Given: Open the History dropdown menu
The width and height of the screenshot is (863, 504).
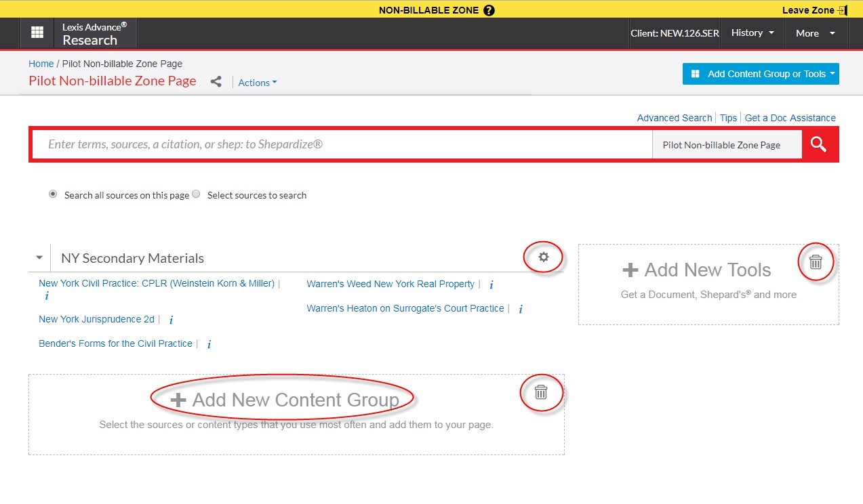Looking at the screenshot, I should pos(752,33).
